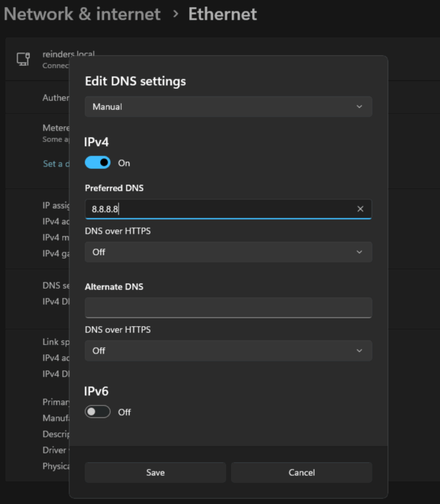The height and width of the screenshot is (504, 440).
Task: Click the IPv4 section heading
Action: tap(97, 142)
